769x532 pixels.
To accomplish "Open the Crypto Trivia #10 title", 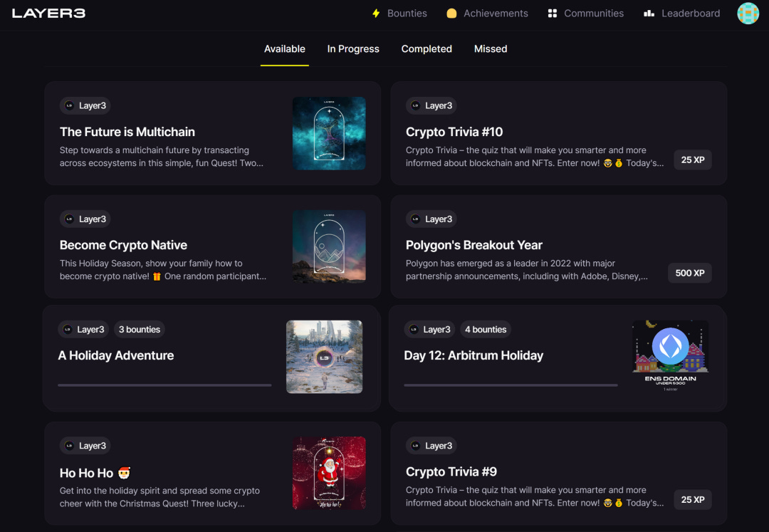I will click(454, 132).
